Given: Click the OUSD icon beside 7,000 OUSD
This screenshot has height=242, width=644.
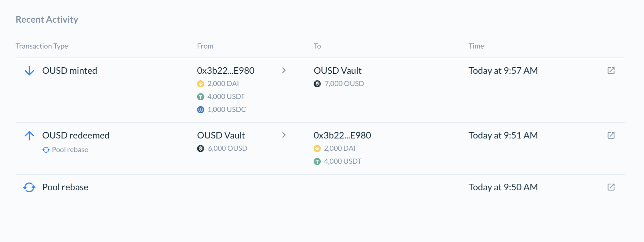Looking at the screenshot, I should click(317, 83).
